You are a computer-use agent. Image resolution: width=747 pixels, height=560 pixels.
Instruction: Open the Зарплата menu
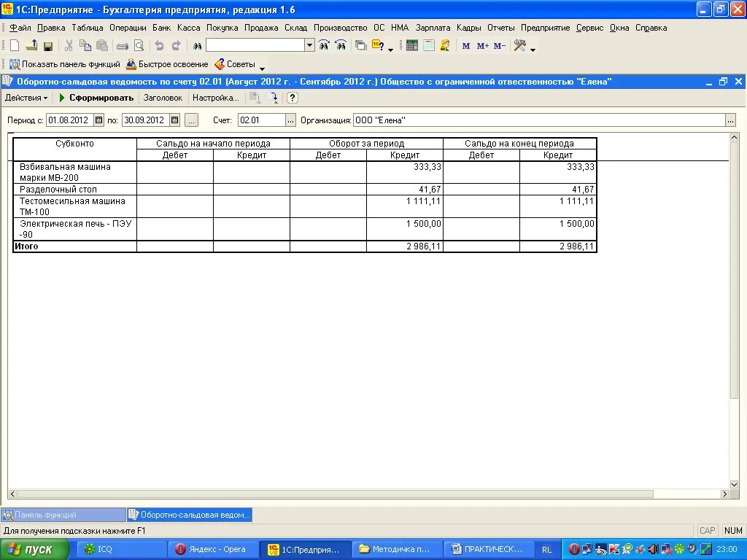[x=433, y=28]
